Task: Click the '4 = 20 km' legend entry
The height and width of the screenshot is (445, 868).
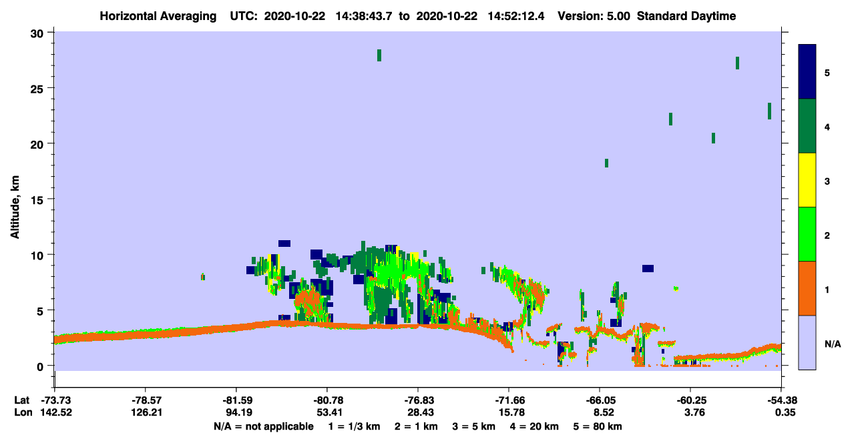Action: click(535, 426)
